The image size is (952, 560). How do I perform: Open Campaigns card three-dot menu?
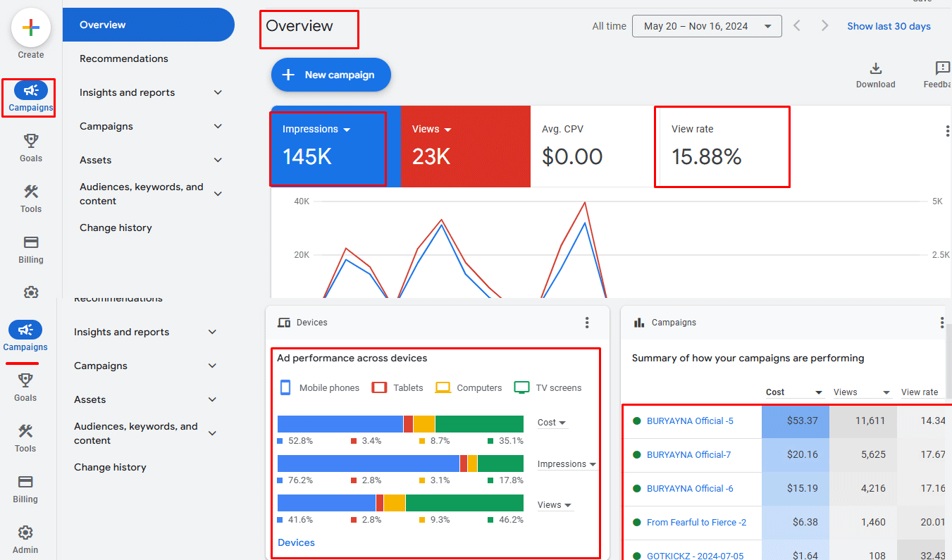pos(942,323)
